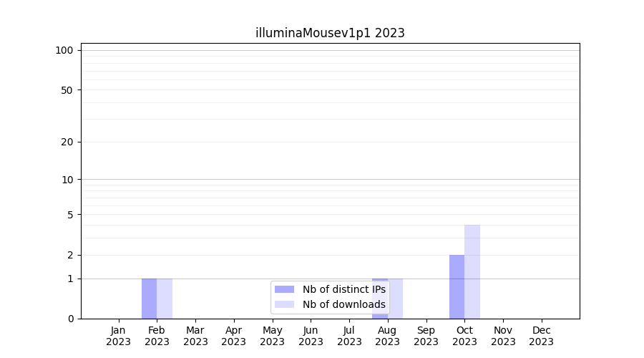Select the 'Nb of downloads' legend label
The height and width of the screenshot is (358, 644).
coord(343,304)
